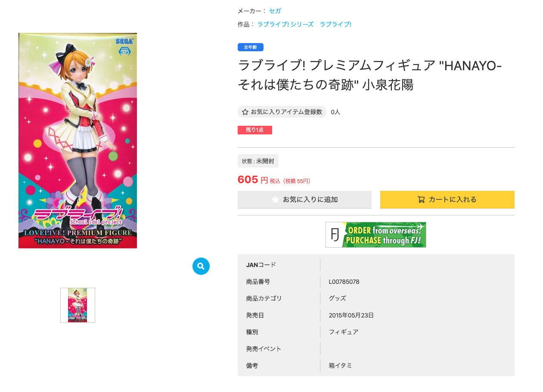Click お気に入りアイテム登録数 pill

point(282,112)
